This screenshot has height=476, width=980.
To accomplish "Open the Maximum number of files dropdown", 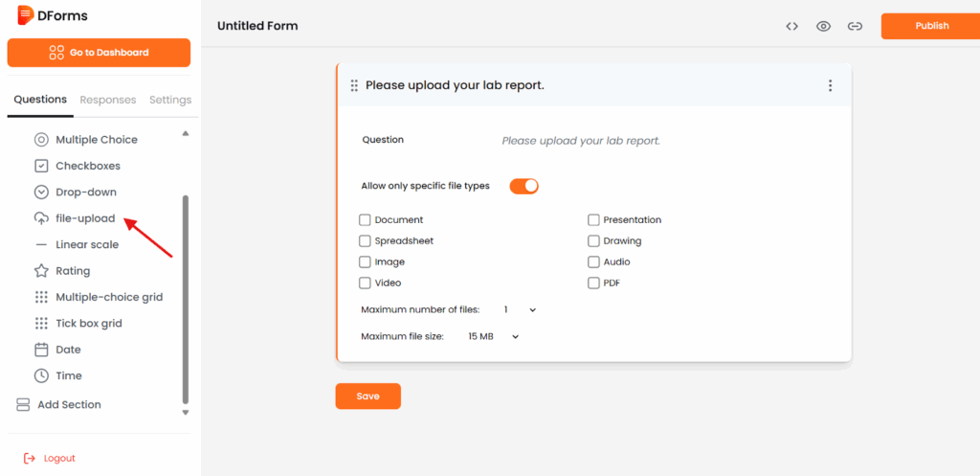I will pyautogui.click(x=520, y=310).
